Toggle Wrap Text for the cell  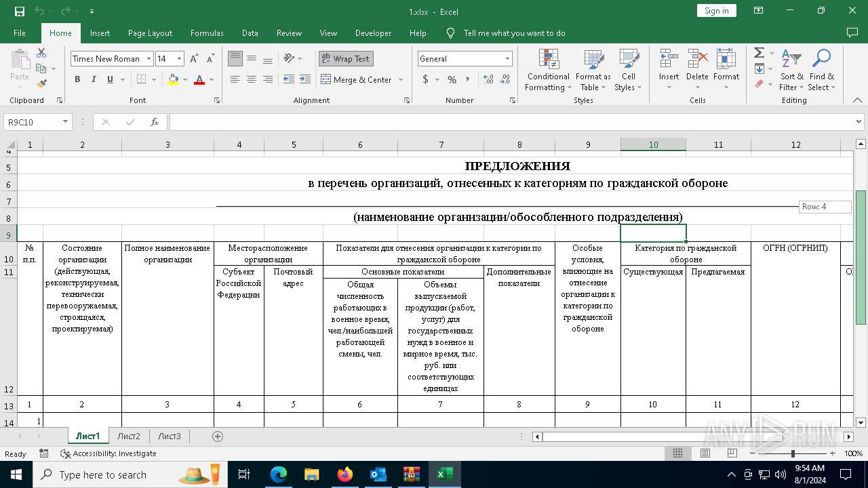[x=346, y=59]
